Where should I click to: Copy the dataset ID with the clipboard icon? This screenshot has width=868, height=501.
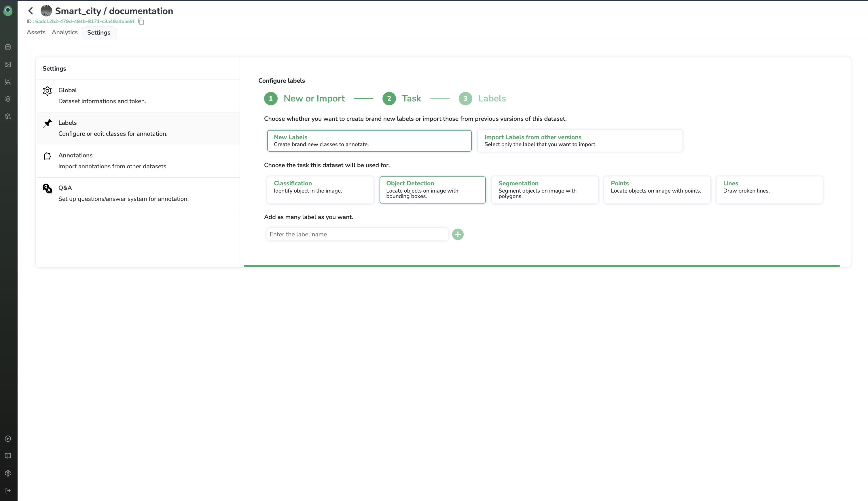coord(141,22)
